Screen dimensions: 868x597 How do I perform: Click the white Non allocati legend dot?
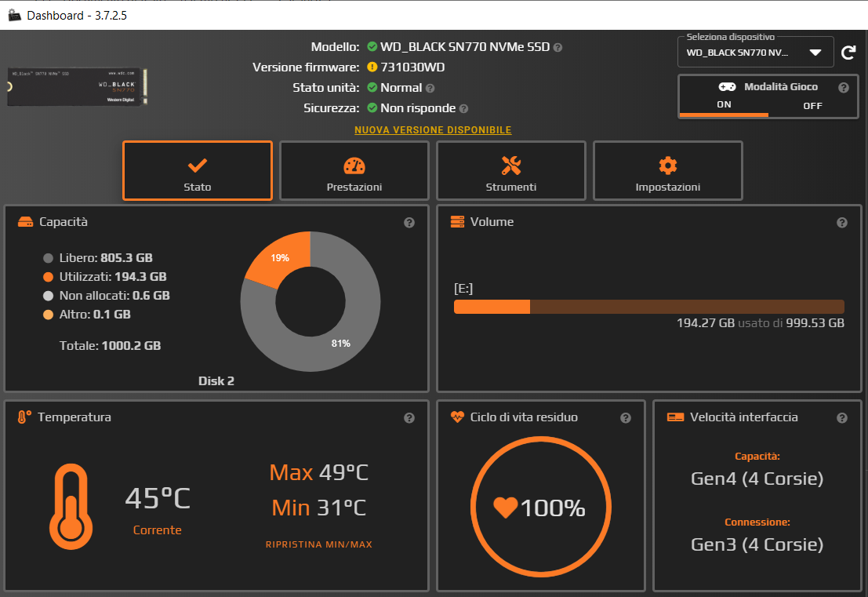click(x=48, y=296)
